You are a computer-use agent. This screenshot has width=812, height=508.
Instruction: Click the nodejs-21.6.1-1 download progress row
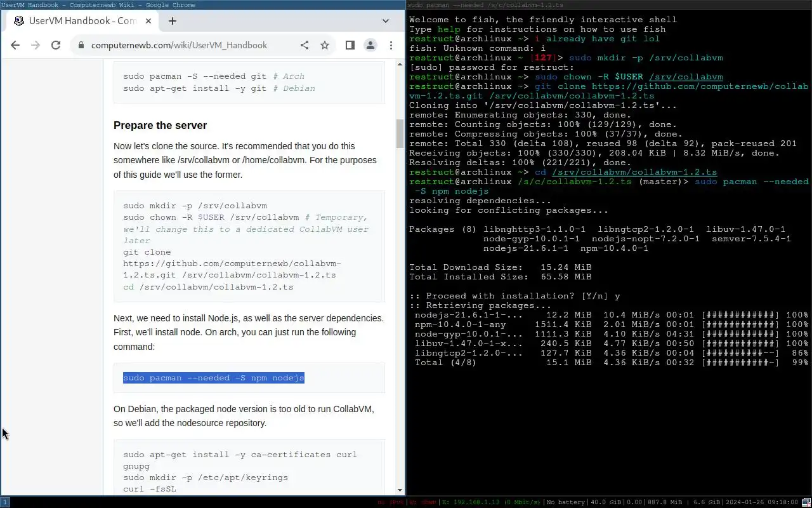click(x=612, y=315)
